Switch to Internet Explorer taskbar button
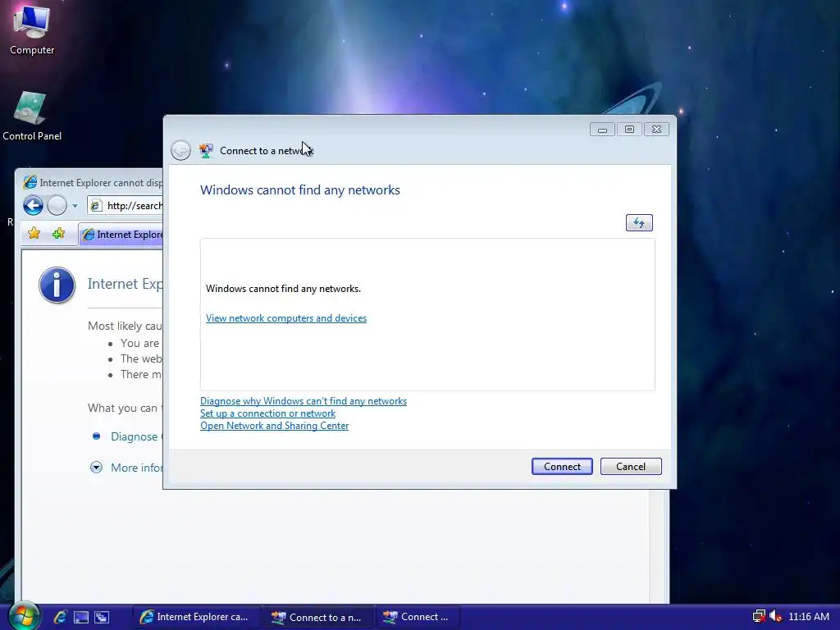 [x=196, y=617]
